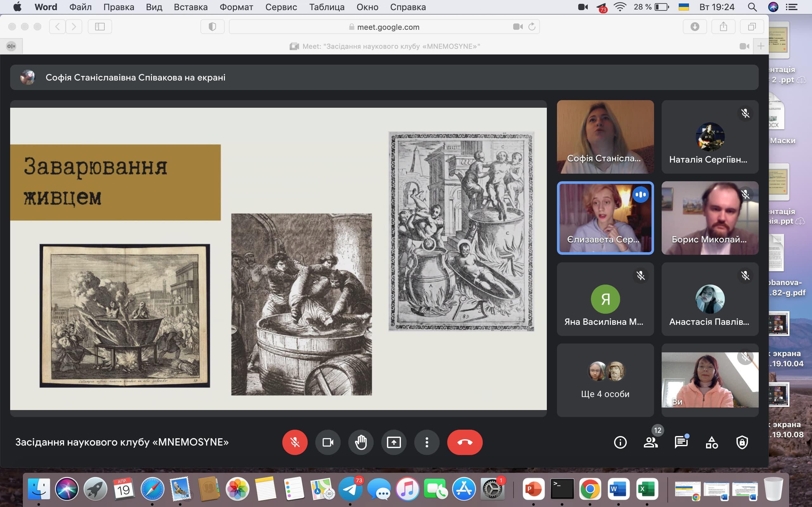Click the present screen button
This screenshot has height=507, width=812.
pos(394,442)
